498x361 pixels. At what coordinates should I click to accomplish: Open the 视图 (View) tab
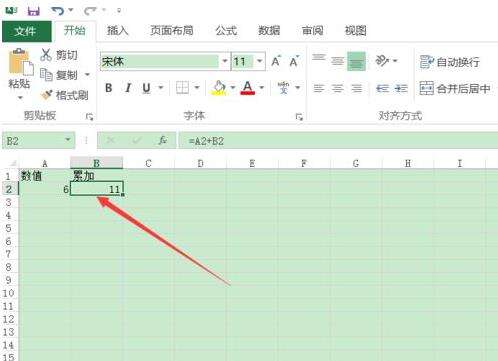click(x=355, y=31)
